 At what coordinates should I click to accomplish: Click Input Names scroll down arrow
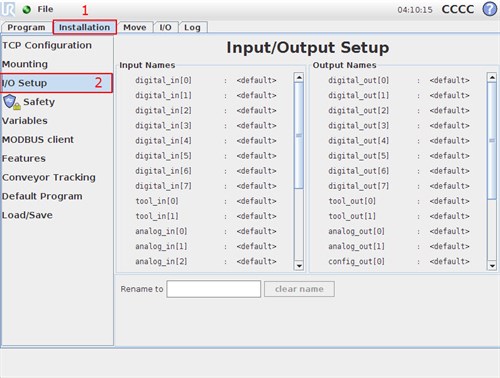coord(299,266)
